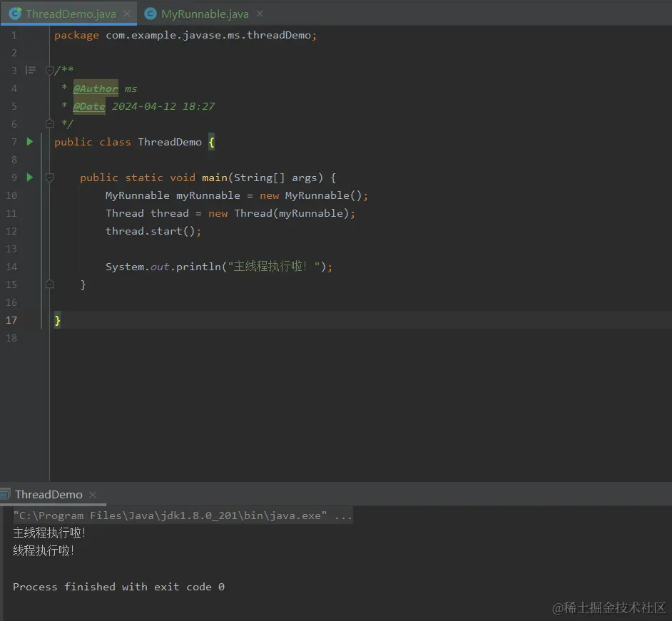
Task: Click the closing brace on line 17
Action: (58, 320)
